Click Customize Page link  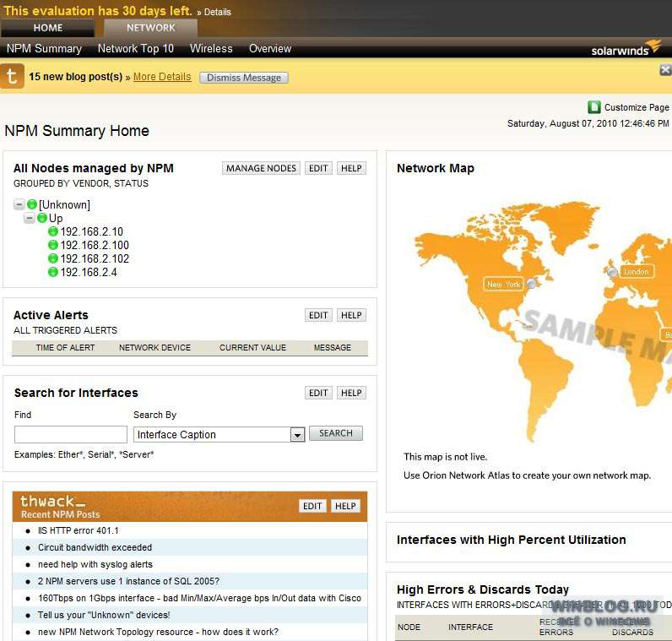(637, 107)
